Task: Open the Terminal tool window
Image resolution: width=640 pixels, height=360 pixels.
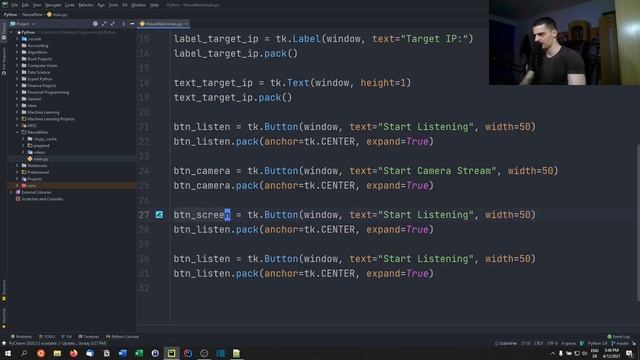Action: 89,337
